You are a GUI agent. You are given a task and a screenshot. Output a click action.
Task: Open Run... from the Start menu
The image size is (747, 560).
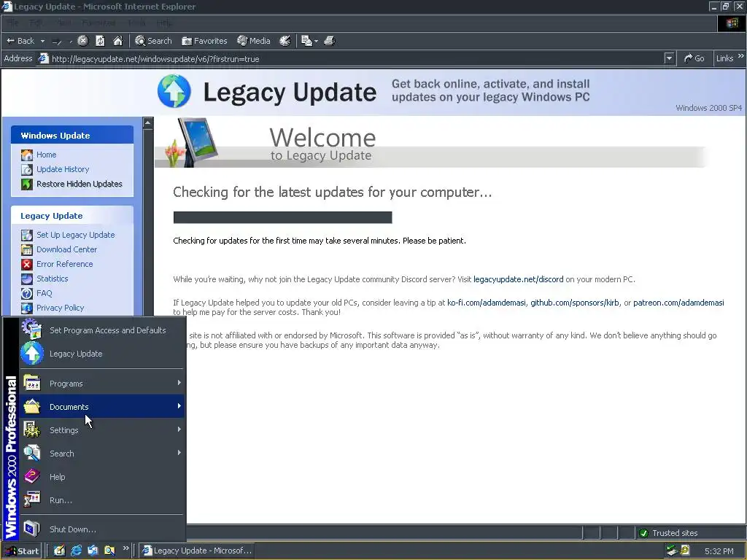[x=101, y=500]
